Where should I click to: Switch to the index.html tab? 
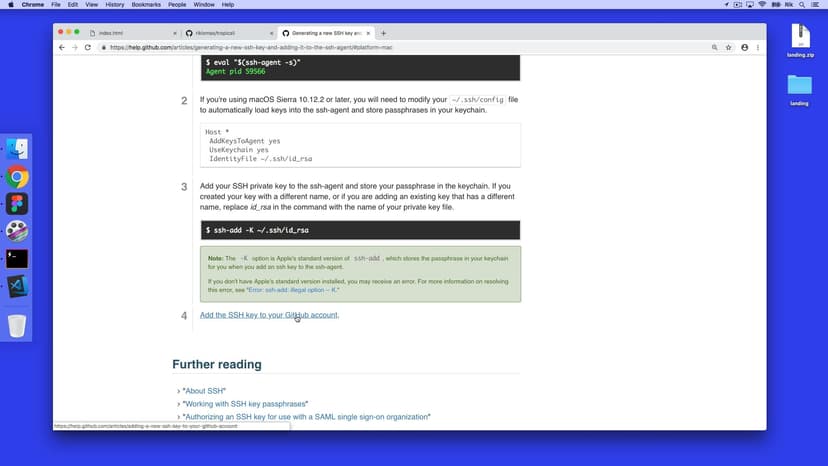click(128, 33)
